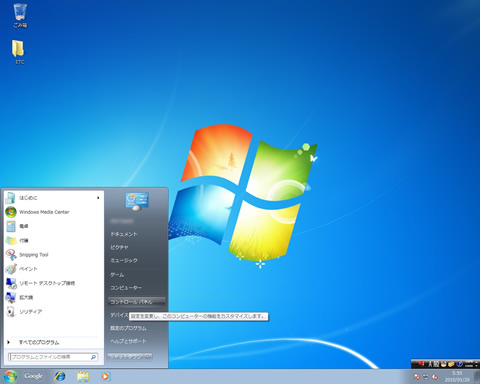Click the red IME icon on language bar
Image resolution: width=480 pixels, height=384 pixels.
421,363
